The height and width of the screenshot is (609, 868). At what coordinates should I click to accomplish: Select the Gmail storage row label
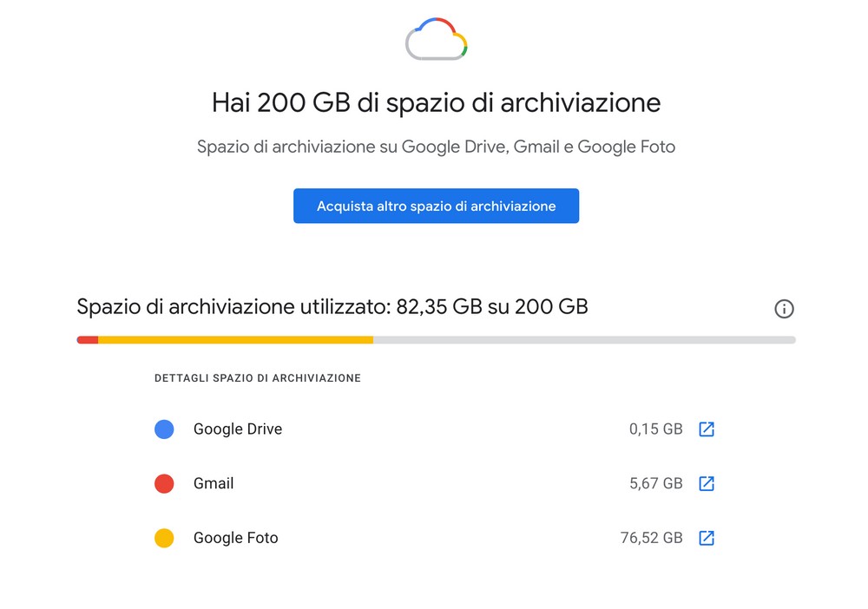tap(214, 483)
